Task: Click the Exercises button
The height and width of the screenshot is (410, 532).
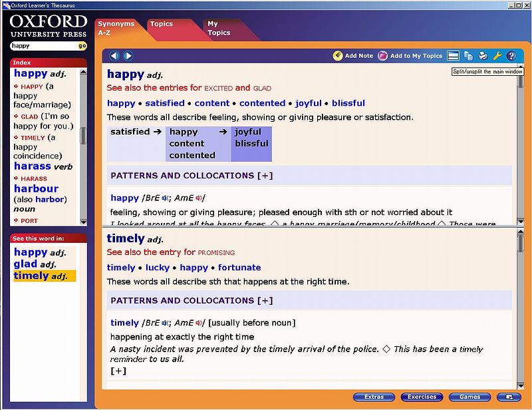Action: click(422, 397)
